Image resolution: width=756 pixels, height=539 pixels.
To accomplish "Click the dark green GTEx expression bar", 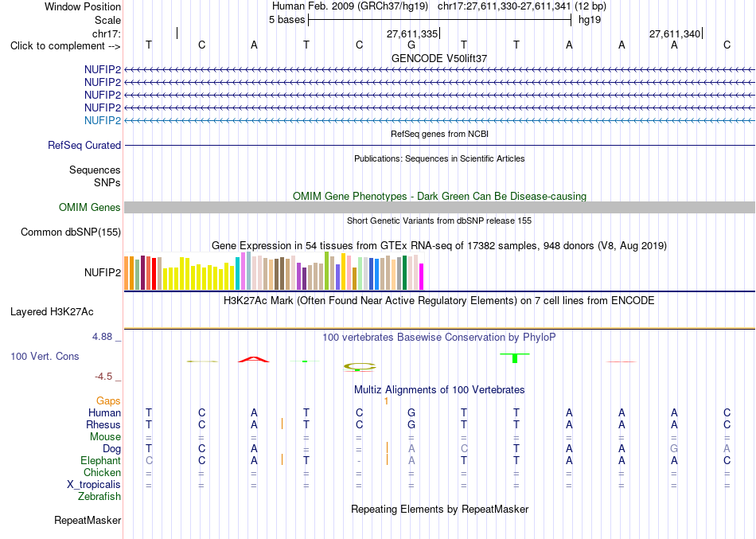I will [404, 272].
